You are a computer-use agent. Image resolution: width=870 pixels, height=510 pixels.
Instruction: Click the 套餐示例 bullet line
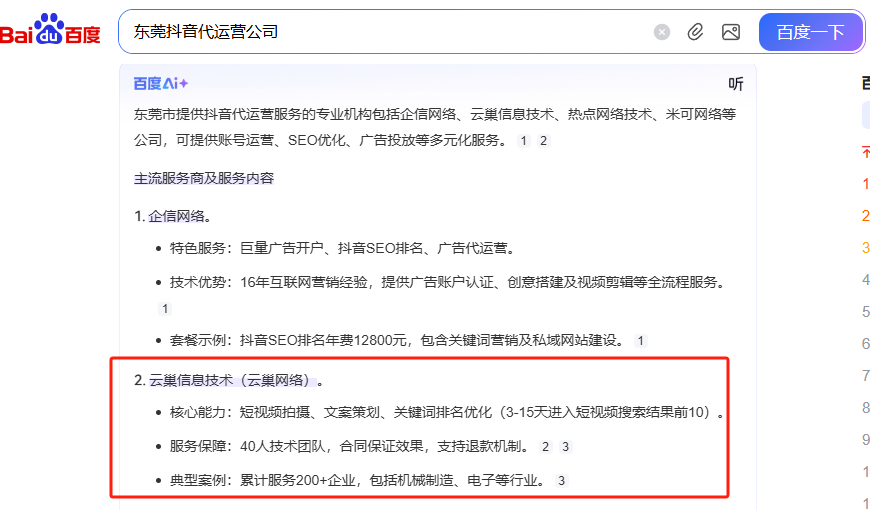tap(397, 340)
